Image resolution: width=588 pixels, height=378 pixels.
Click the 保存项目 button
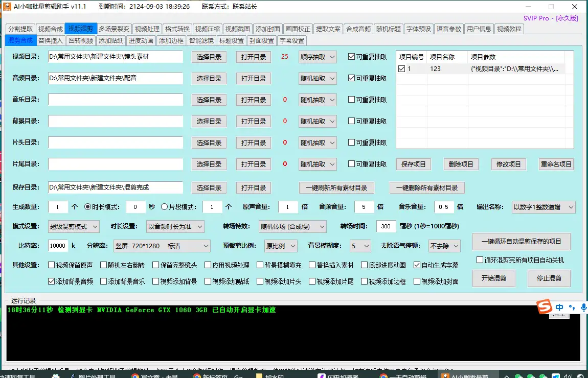[x=414, y=164]
